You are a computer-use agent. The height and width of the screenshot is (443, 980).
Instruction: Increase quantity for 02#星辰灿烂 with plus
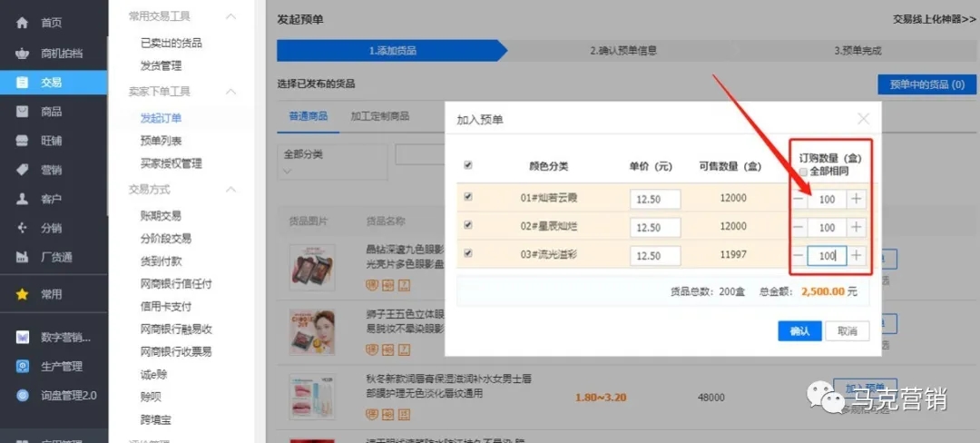coord(856,227)
